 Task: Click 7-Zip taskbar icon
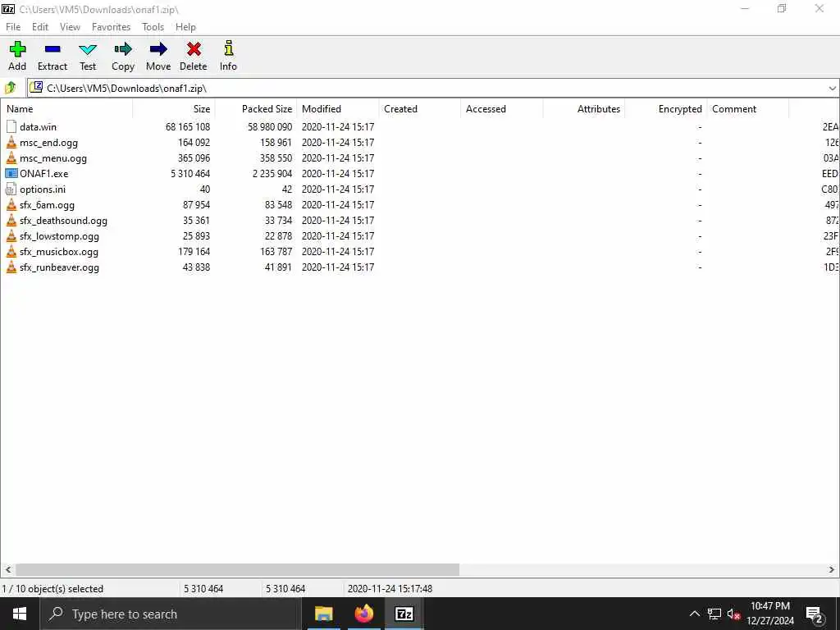(x=404, y=614)
